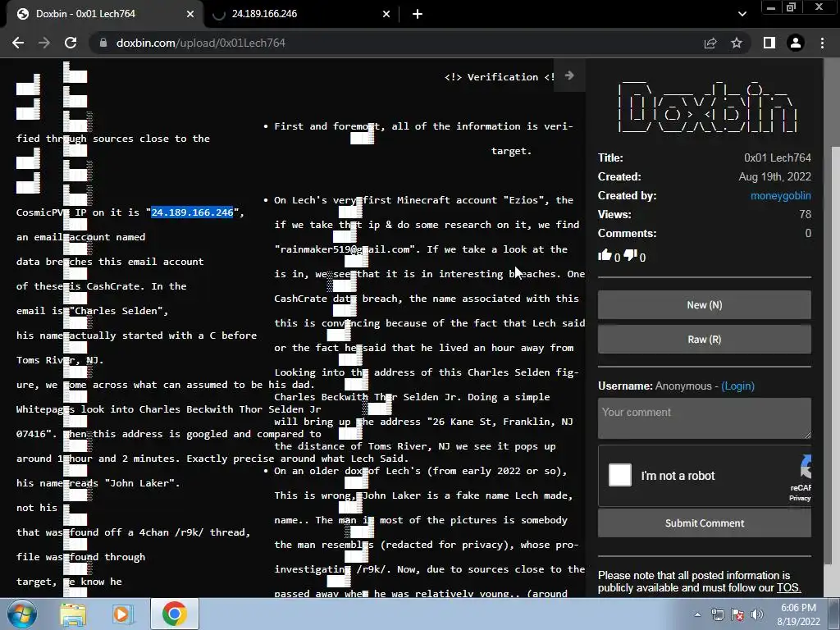Click the Raw (R) button
840x630 pixels.
pyautogui.click(x=705, y=339)
